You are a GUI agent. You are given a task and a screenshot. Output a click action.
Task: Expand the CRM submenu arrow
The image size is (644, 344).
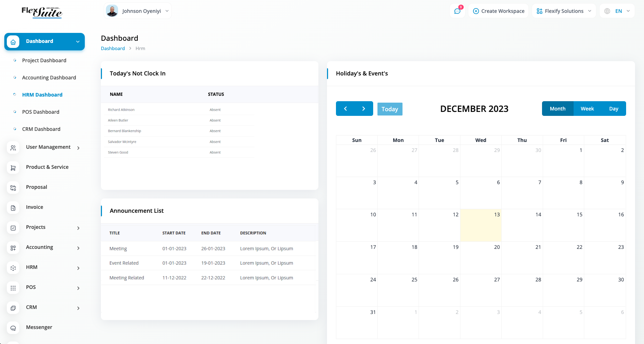pyautogui.click(x=78, y=308)
